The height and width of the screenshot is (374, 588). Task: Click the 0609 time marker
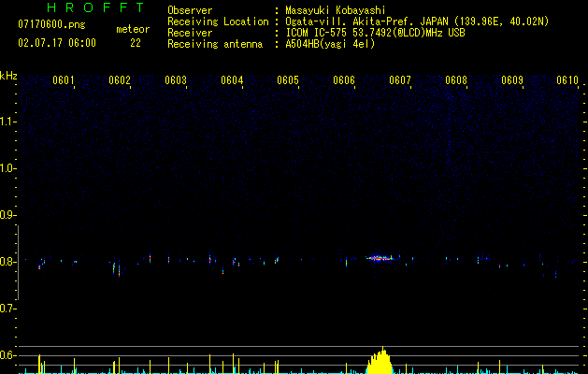click(x=512, y=80)
